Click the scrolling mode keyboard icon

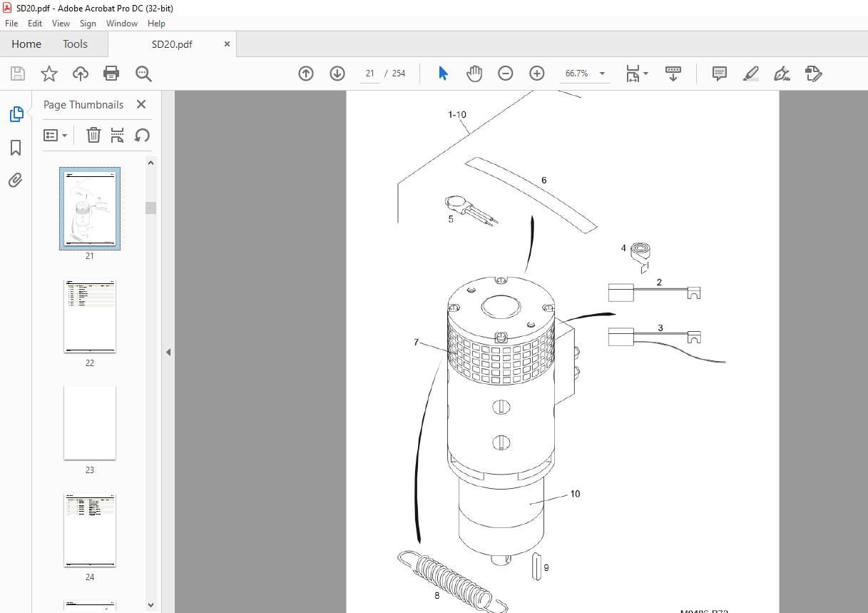pyautogui.click(x=673, y=74)
